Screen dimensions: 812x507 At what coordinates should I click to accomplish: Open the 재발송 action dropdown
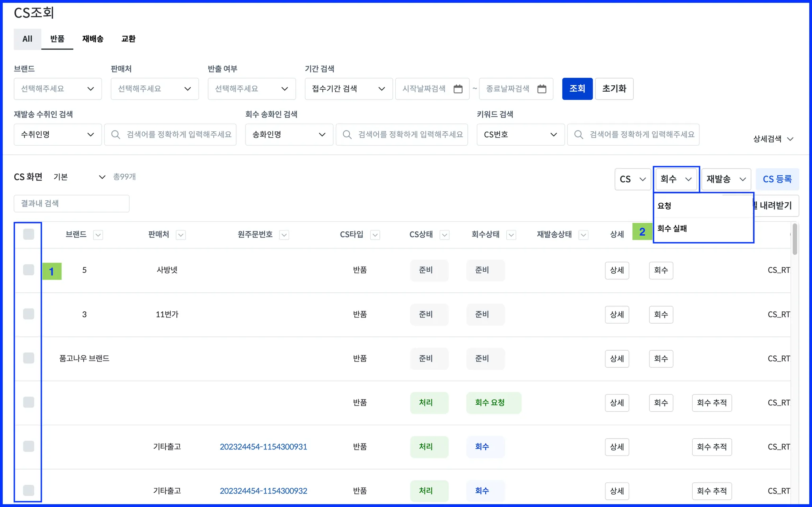(x=726, y=179)
